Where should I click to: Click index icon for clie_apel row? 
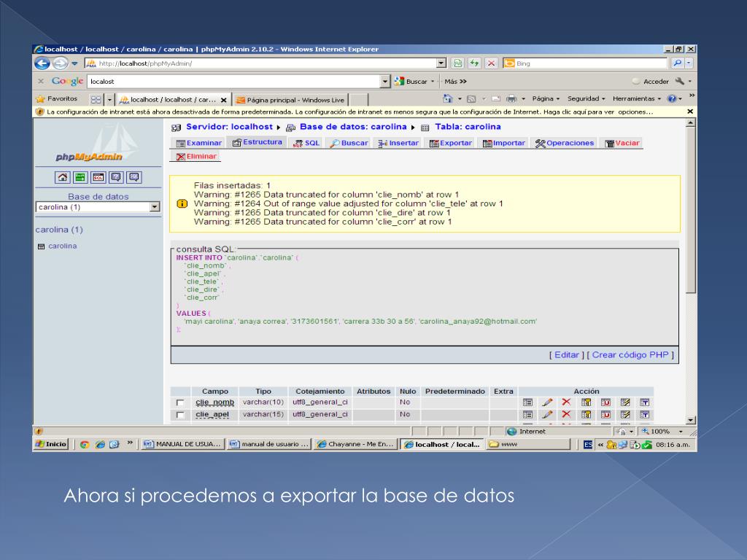pyautogui.click(x=625, y=415)
